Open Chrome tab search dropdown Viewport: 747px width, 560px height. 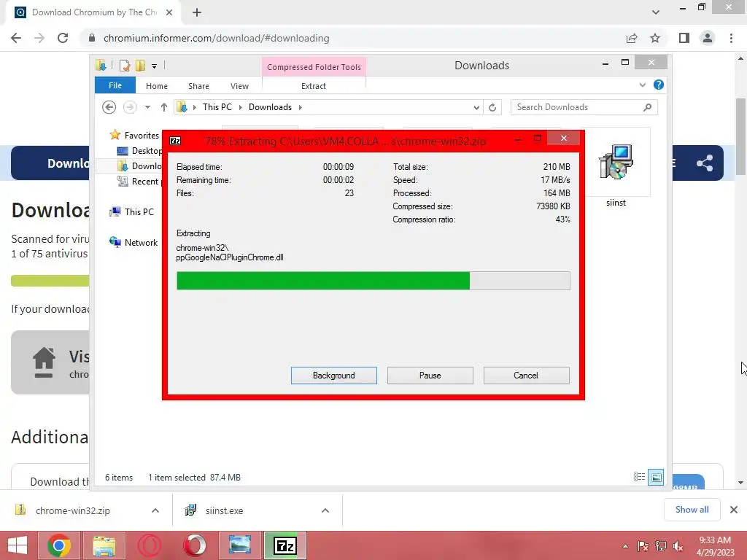click(656, 12)
